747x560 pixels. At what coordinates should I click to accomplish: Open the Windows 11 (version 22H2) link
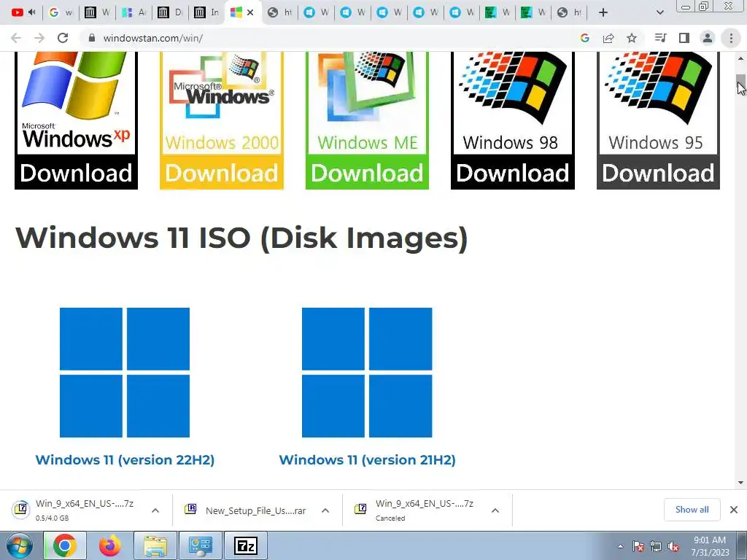[125, 459]
